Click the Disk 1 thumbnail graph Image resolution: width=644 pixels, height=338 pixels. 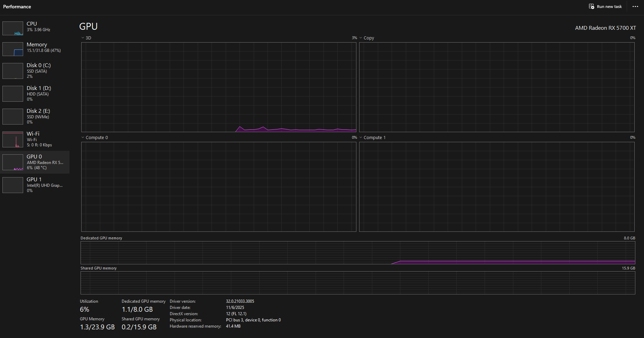click(13, 93)
